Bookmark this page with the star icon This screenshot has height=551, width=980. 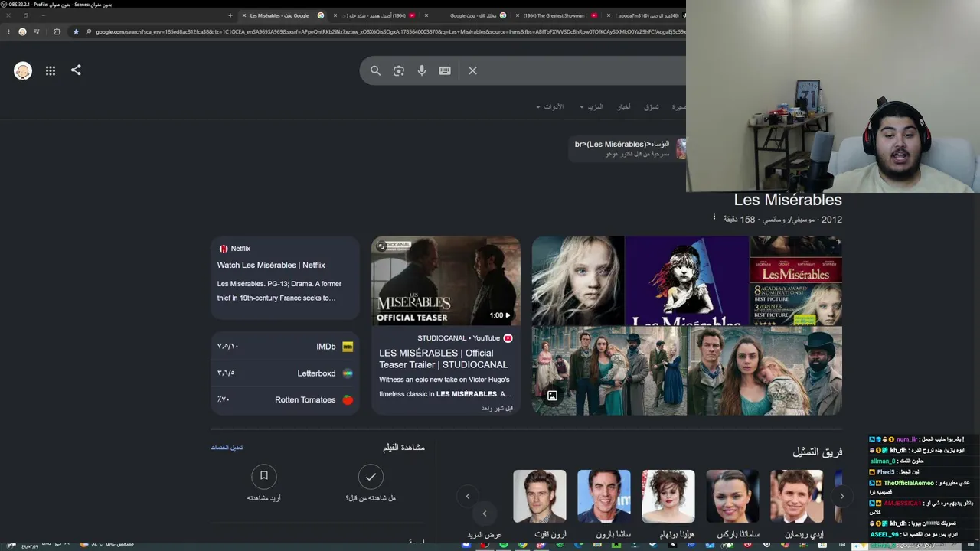[x=76, y=31]
